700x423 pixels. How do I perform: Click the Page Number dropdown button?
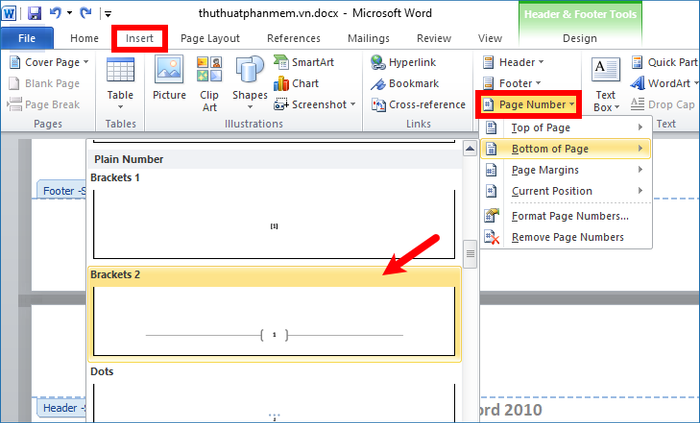point(529,104)
